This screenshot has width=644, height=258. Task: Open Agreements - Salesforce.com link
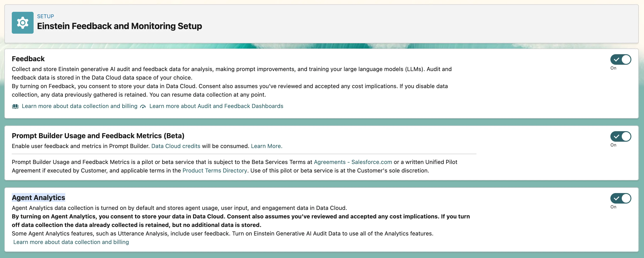point(353,162)
